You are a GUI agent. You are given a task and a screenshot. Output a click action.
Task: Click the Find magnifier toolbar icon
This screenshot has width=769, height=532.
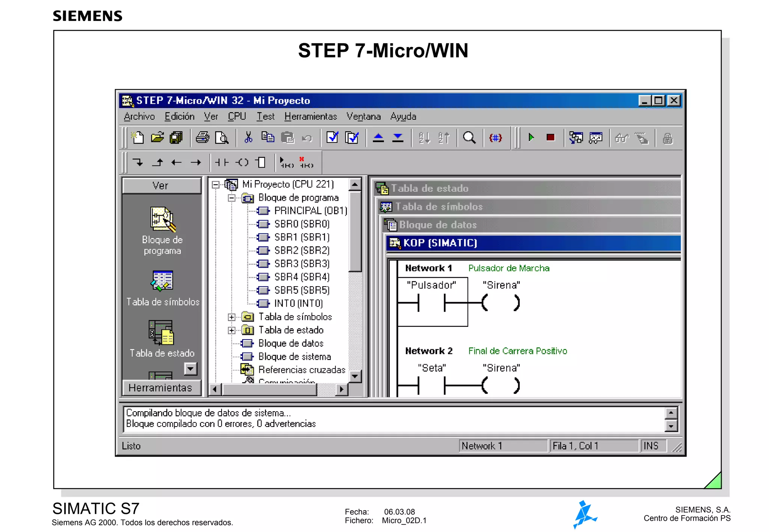point(469,138)
